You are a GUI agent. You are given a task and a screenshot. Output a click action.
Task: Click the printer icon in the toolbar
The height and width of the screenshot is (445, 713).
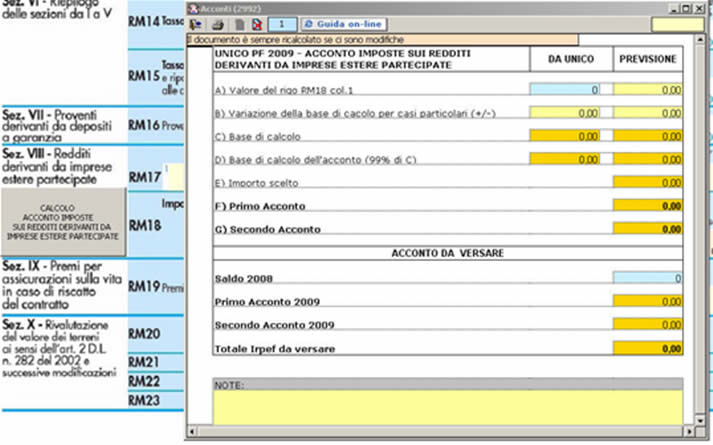click(x=216, y=23)
